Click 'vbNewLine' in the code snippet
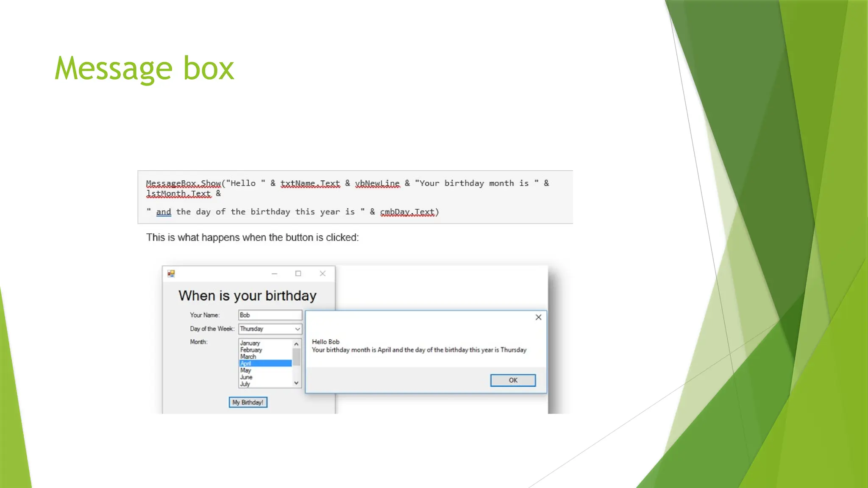 377,183
